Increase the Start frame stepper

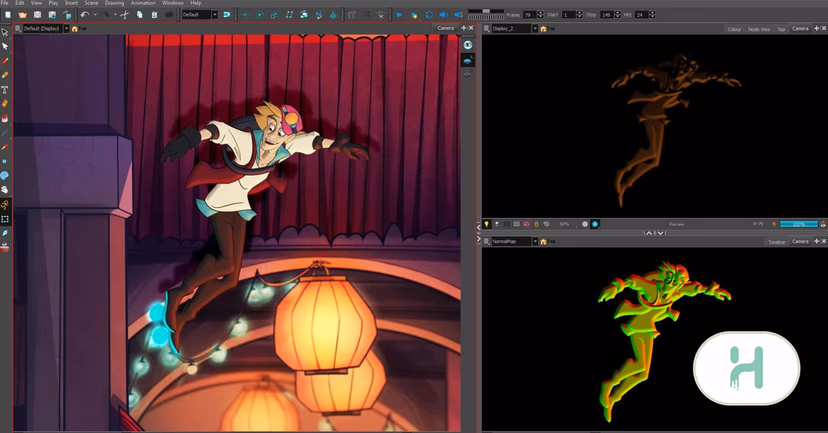point(579,13)
